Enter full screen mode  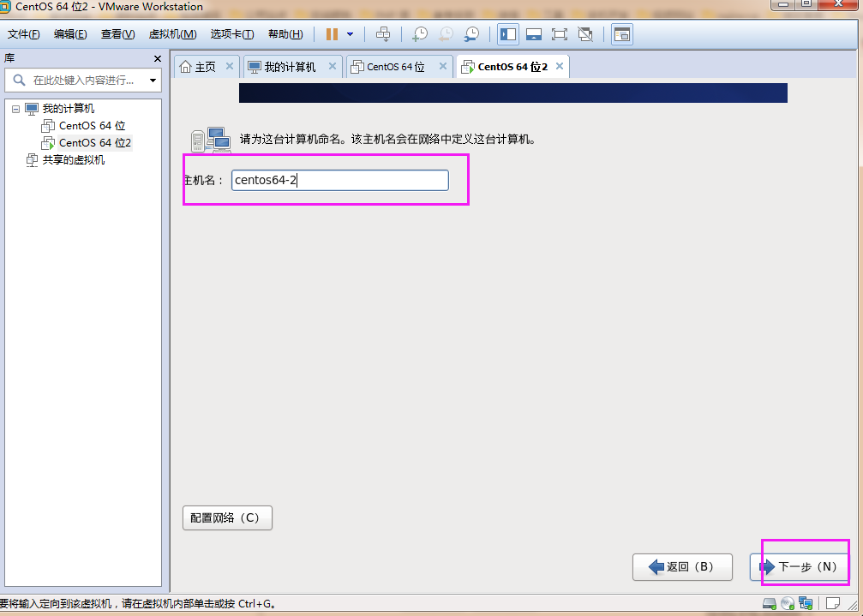pyautogui.click(x=560, y=34)
